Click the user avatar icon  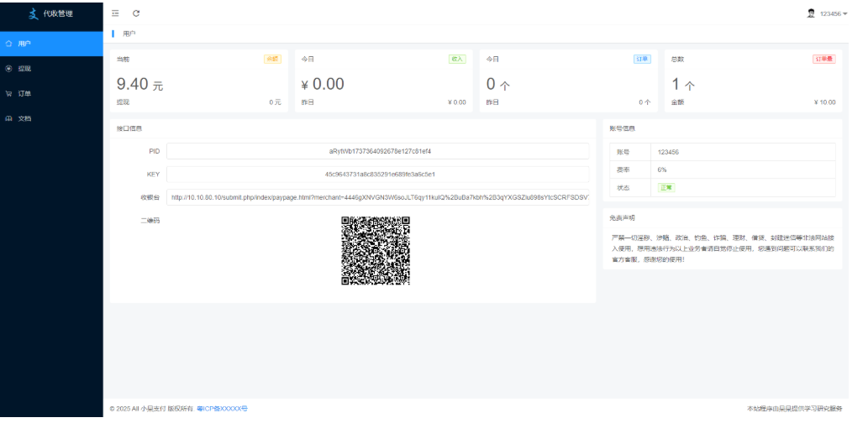pos(811,13)
